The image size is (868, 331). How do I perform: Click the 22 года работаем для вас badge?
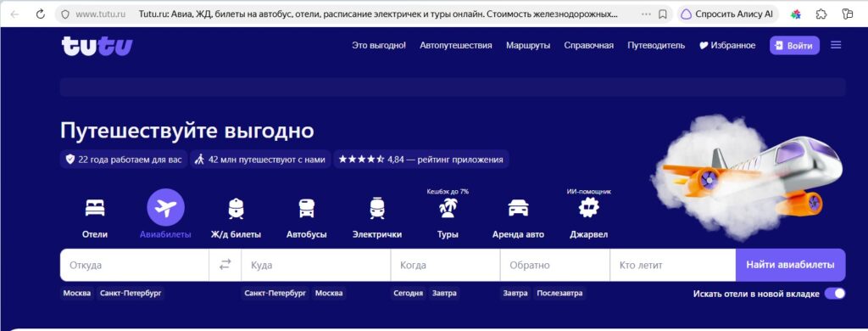coord(124,159)
